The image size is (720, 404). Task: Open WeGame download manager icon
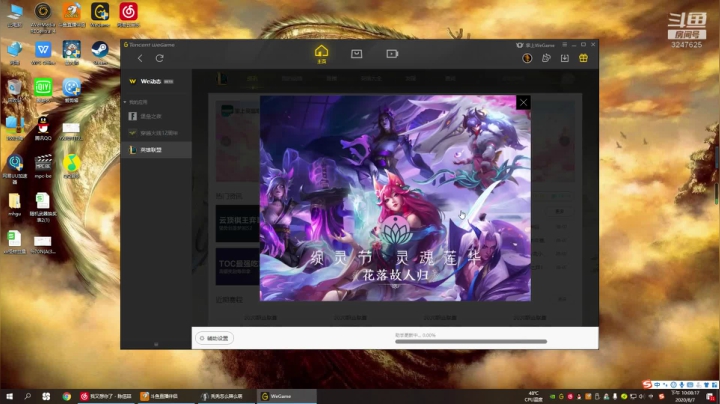[x=565, y=58]
